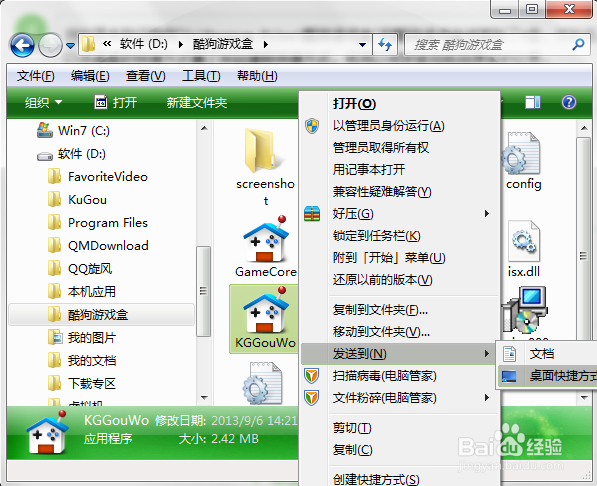Expand the 组织 dropdown
The width and height of the screenshot is (597, 486).
[43, 102]
